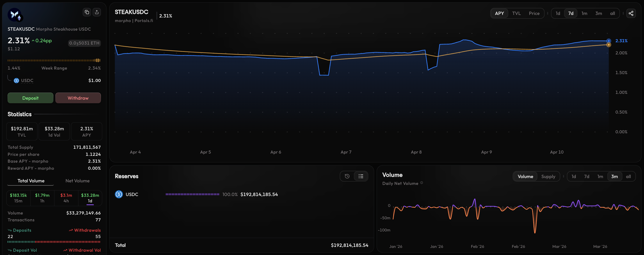Click the red Withdraw button
Image resolution: width=644 pixels, height=255 pixels.
(x=78, y=98)
